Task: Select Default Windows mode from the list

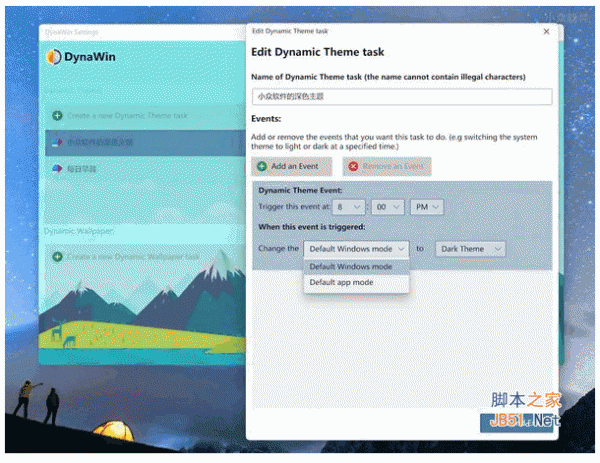Action: 351,267
